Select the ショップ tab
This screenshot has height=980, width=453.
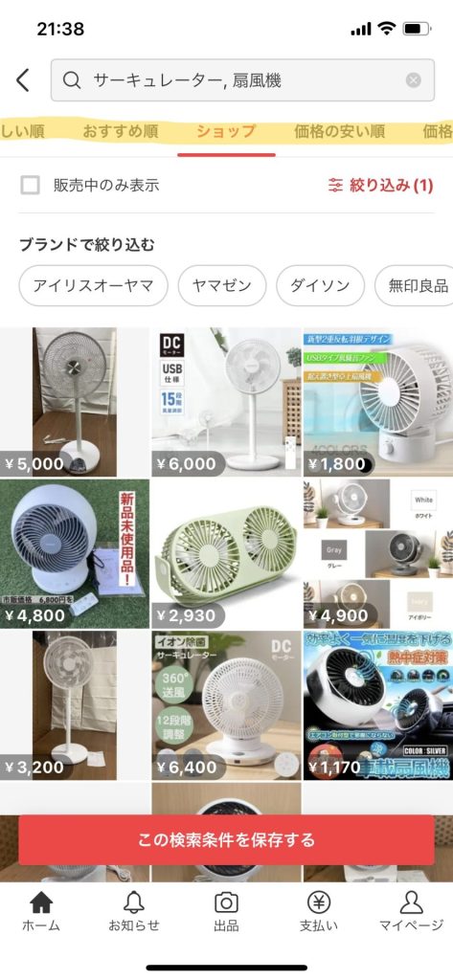coord(226,132)
